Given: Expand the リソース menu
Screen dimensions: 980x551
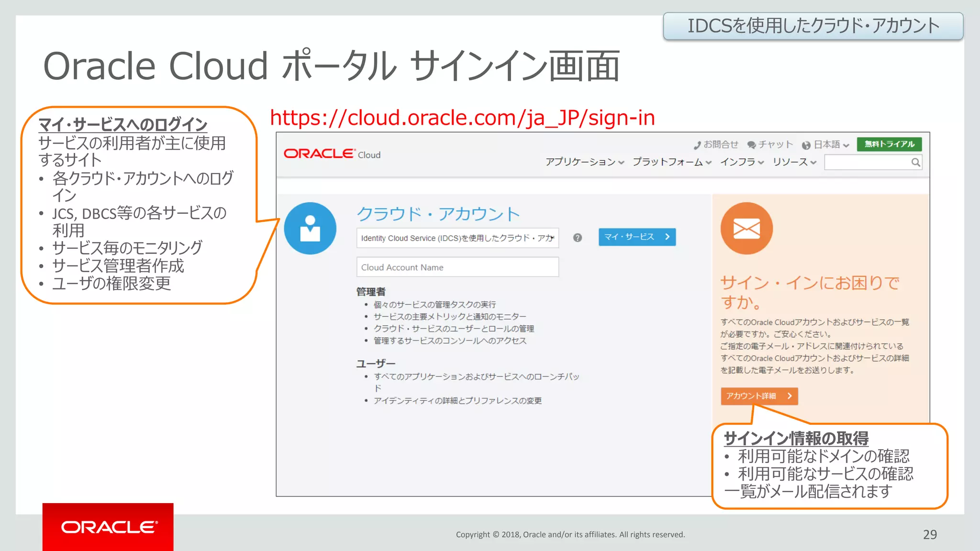Looking at the screenshot, I should pos(794,162).
